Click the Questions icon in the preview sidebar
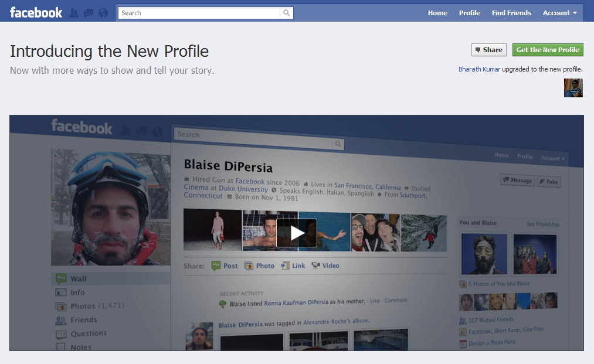 61,334
